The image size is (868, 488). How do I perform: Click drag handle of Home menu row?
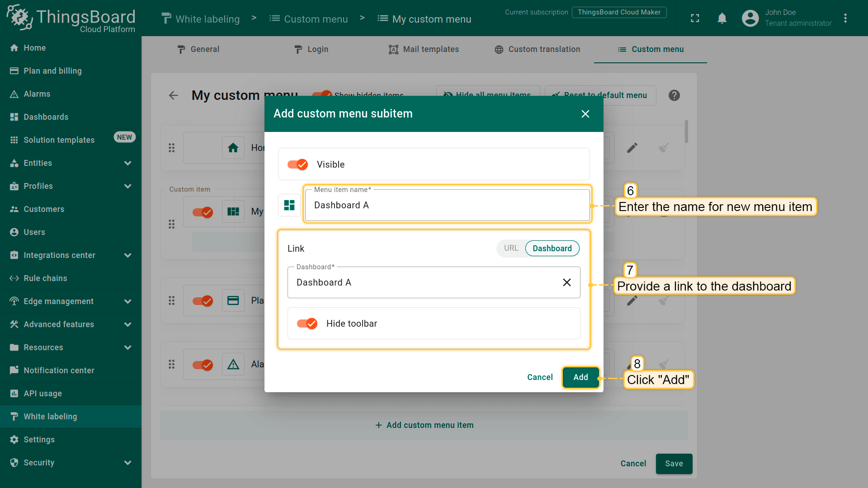pyautogui.click(x=172, y=148)
